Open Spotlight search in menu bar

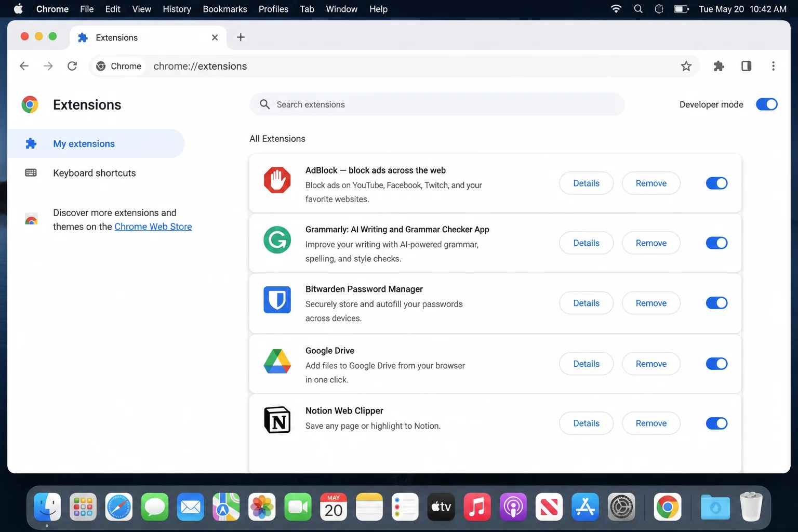click(639, 9)
